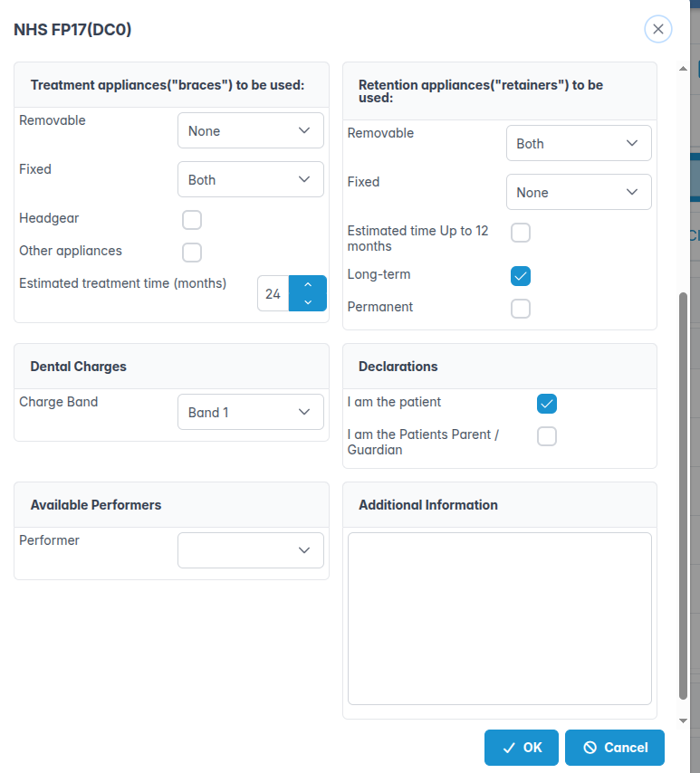Tick Estimated time Up to 12 months
Screen dimensions: 700x773
[521, 233]
